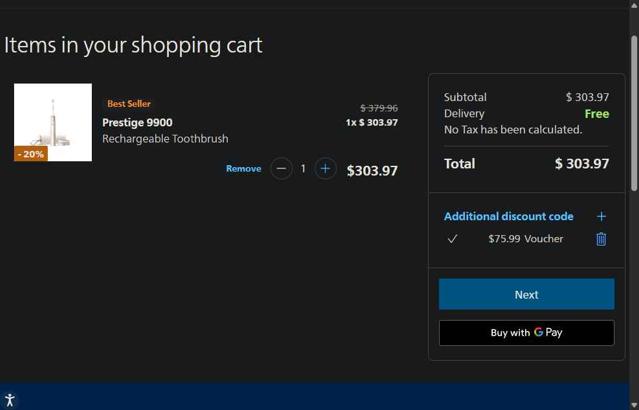
Task: Remove the Prestige 9900 from cart
Action: click(x=243, y=169)
